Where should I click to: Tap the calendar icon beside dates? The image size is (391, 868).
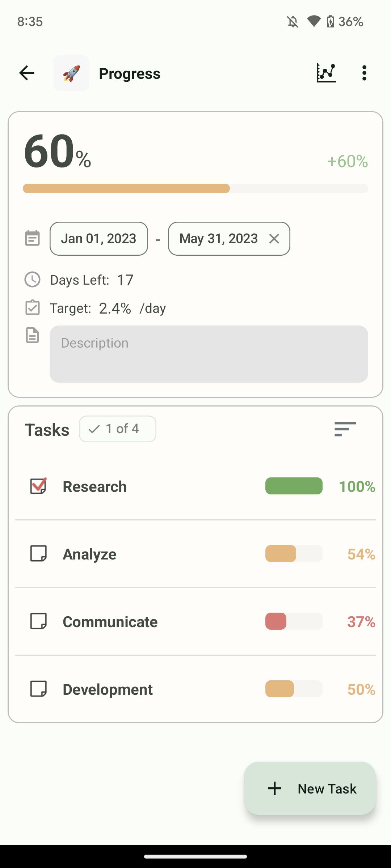pos(32,238)
